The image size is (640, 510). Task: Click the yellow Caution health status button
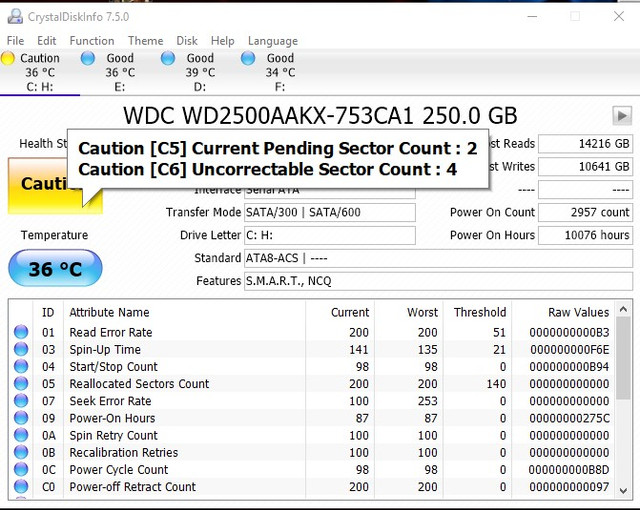[55, 186]
